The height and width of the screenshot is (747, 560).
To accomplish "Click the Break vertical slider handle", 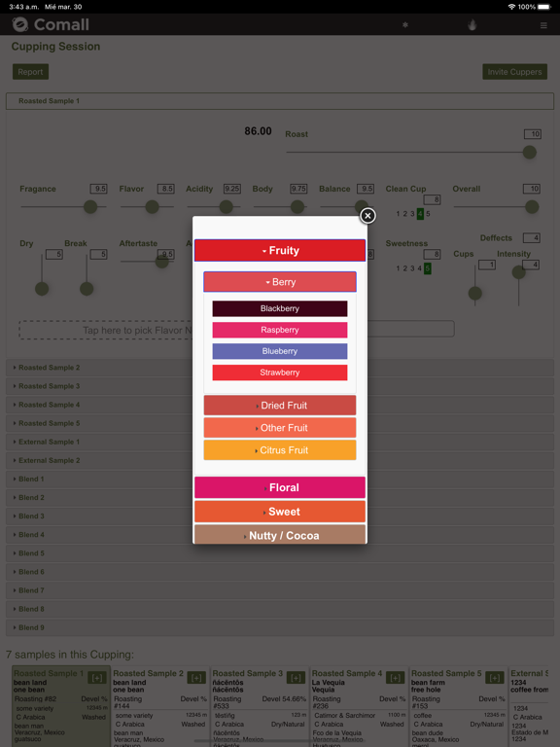I will (87, 289).
